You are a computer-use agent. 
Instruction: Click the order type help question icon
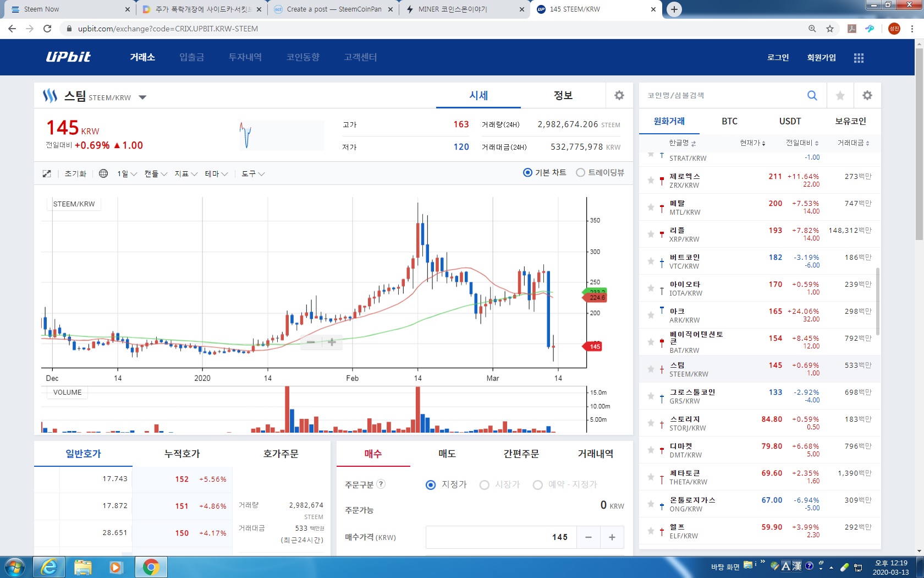381,484
